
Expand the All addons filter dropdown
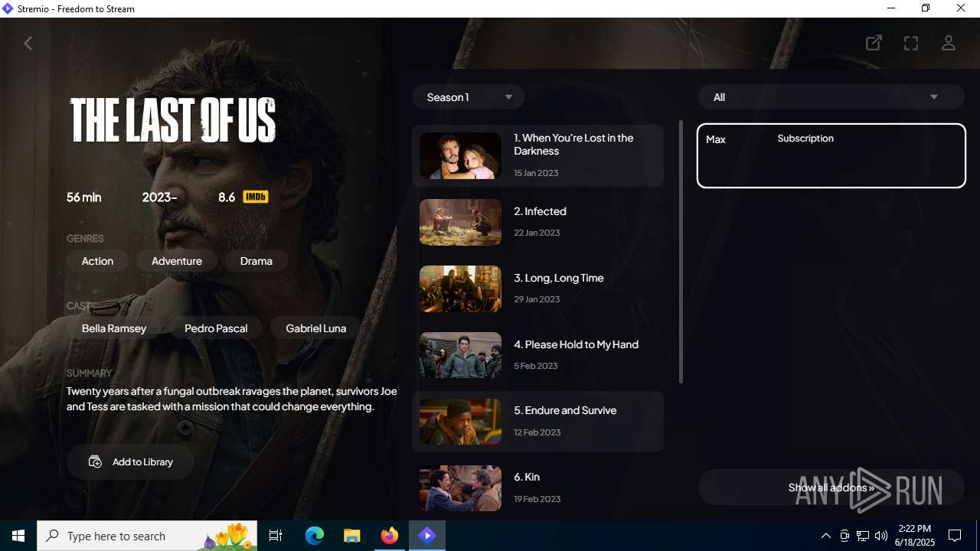831,97
